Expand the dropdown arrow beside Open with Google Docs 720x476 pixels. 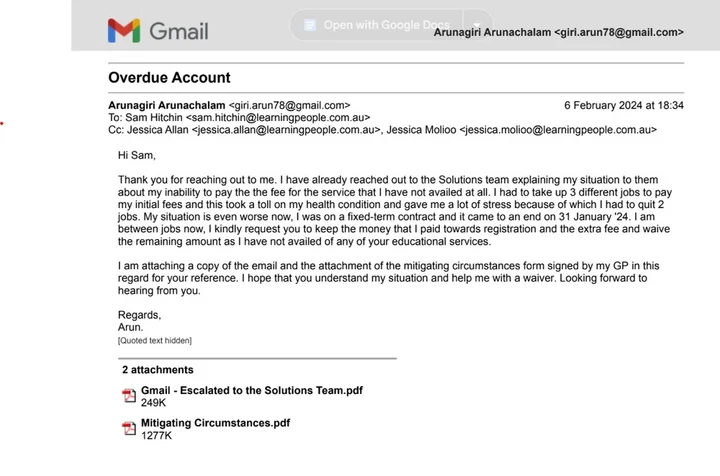point(478,25)
